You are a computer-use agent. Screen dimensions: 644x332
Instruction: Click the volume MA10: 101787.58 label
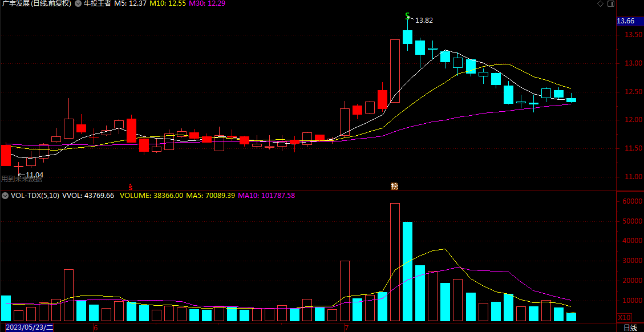click(266, 196)
